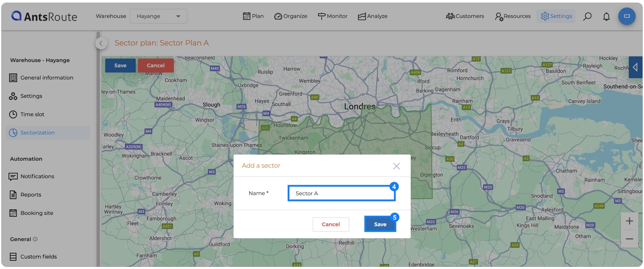Click the AntsRoute logo
This screenshot has height=269, width=644.
coord(44,16)
